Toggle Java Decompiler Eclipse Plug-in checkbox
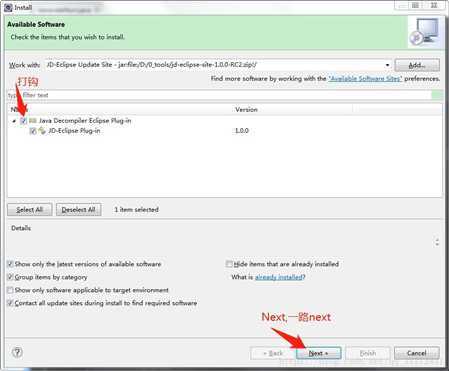This screenshot has height=371, width=449. pos(23,121)
